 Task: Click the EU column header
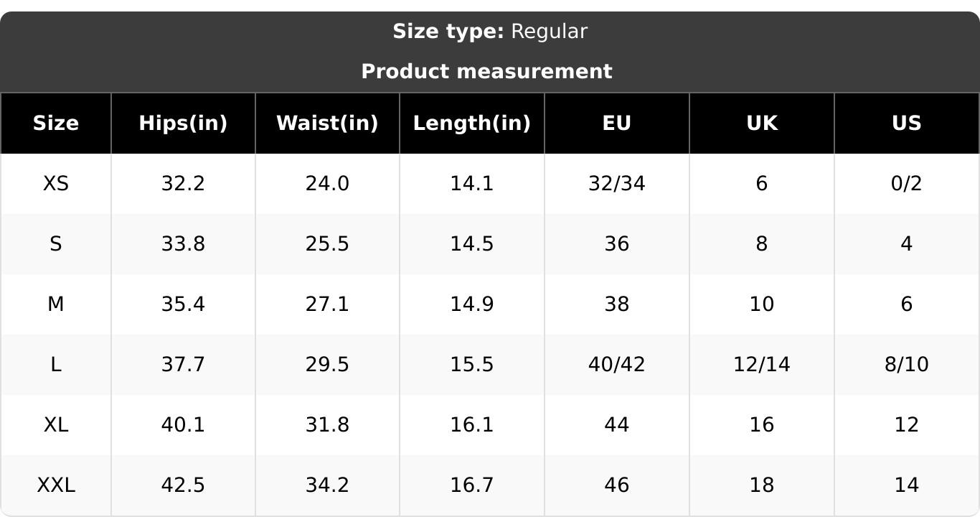[x=617, y=124]
